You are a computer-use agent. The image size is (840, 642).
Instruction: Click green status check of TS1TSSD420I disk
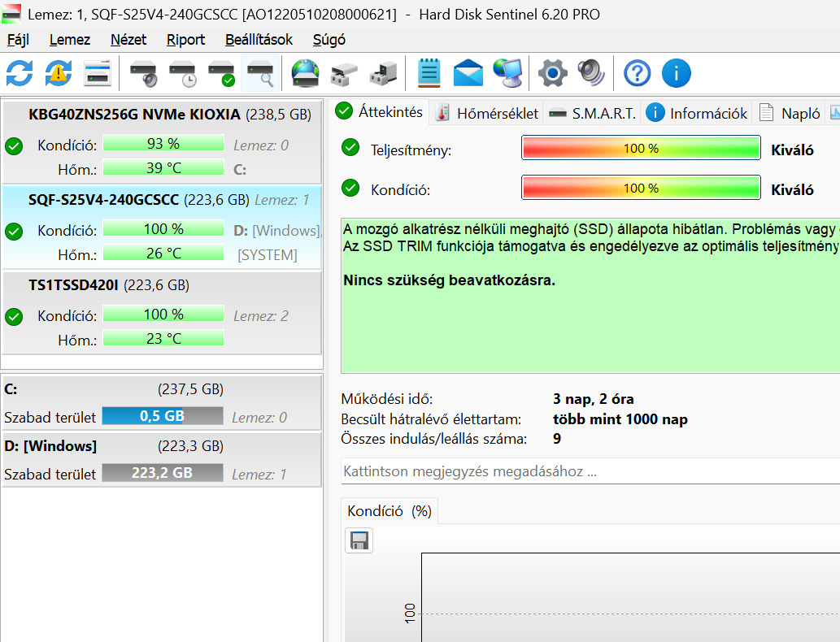coord(14,317)
